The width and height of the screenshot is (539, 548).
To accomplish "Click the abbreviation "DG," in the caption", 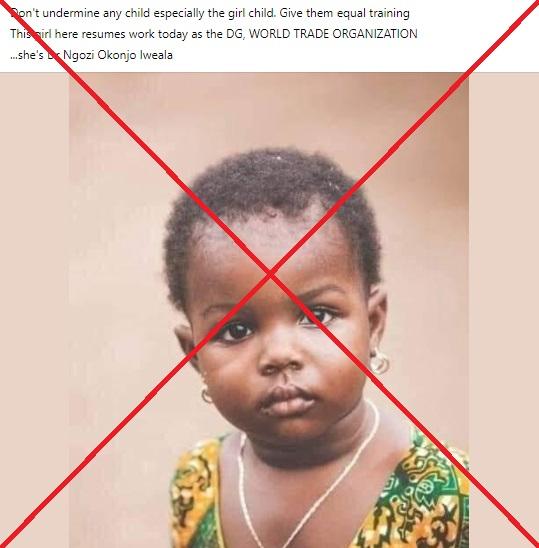I will pyautogui.click(x=236, y=34).
